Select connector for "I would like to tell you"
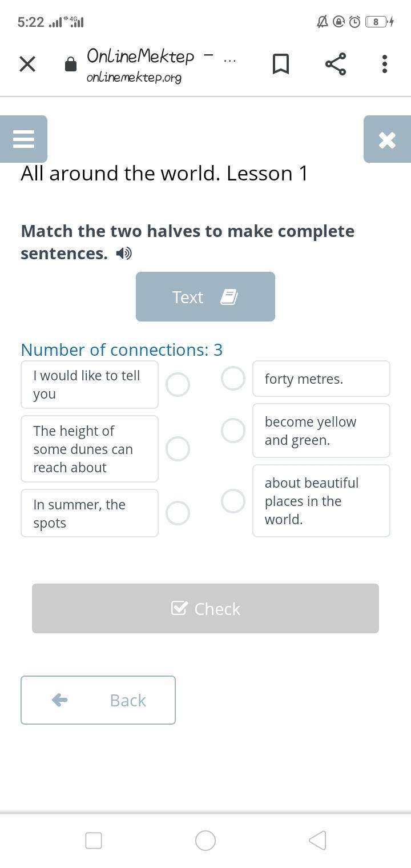Image resolution: width=411 pixels, height=868 pixels. [x=178, y=385]
